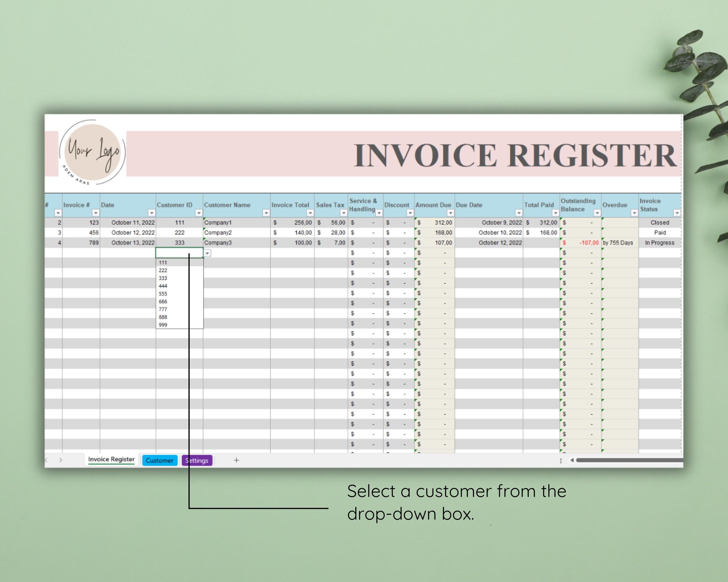Open filter dropdown for Total Paid column
Viewport: 728px width, 582px height.
555,213
